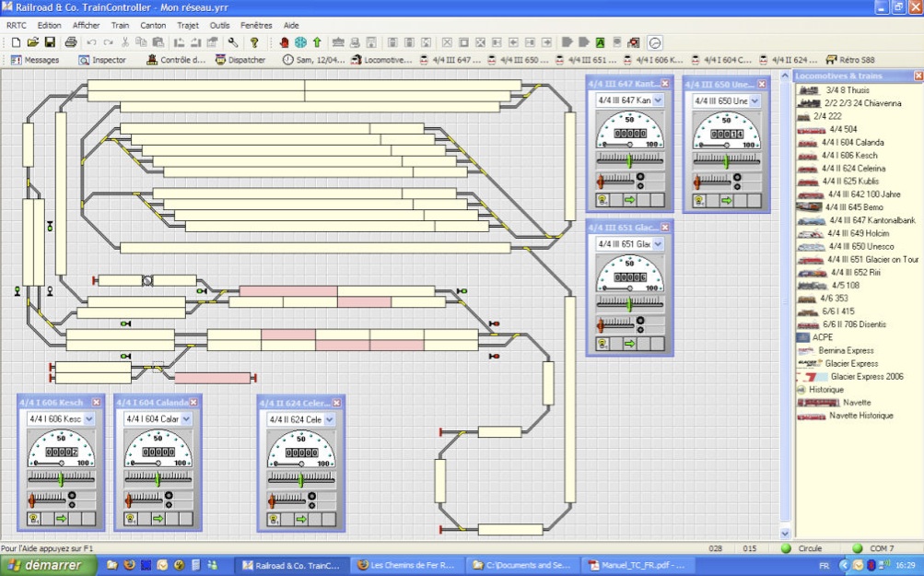The width and height of the screenshot is (924, 576).
Task: Click the red emergency stop hand icon
Action: 284,42
